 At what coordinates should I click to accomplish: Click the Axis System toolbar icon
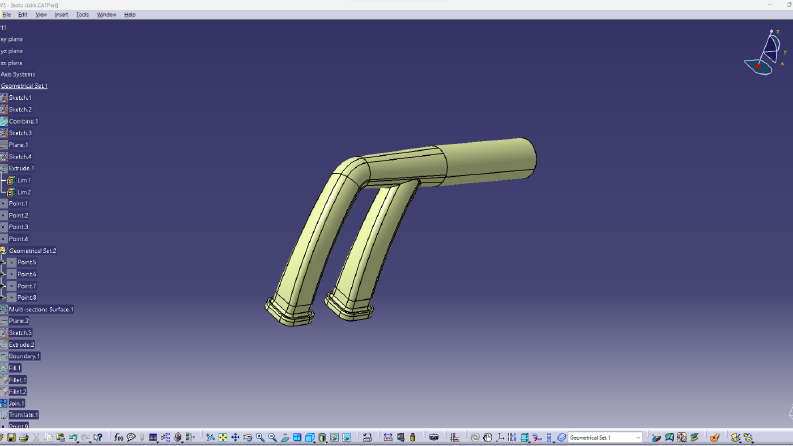pyautogui.click(x=500, y=437)
